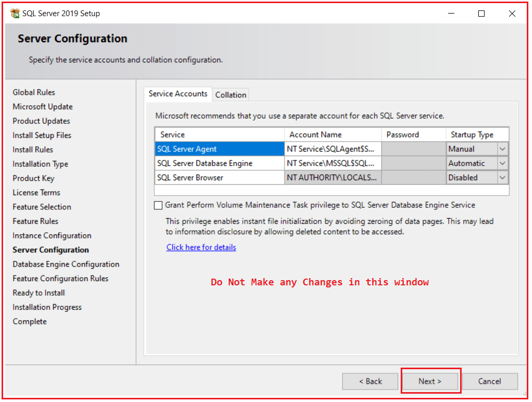Image resolution: width=532 pixels, height=402 pixels.
Task: Click the password field for SQL Server Agent
Action: pyautogui.click(x=414, y=149)
